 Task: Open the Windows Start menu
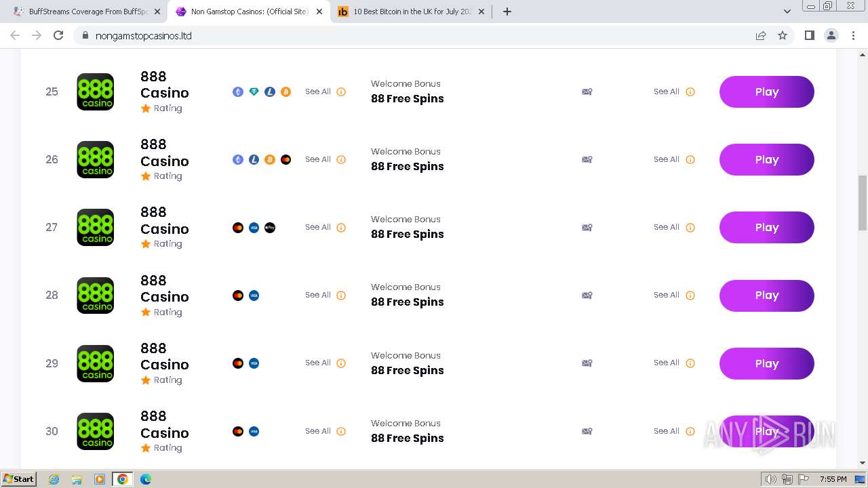18,479
